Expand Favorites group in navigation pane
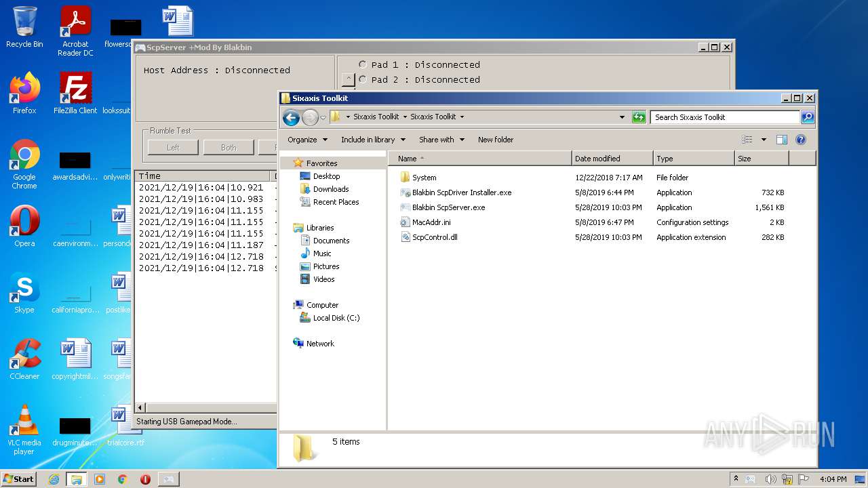 [x=321, y=163]
